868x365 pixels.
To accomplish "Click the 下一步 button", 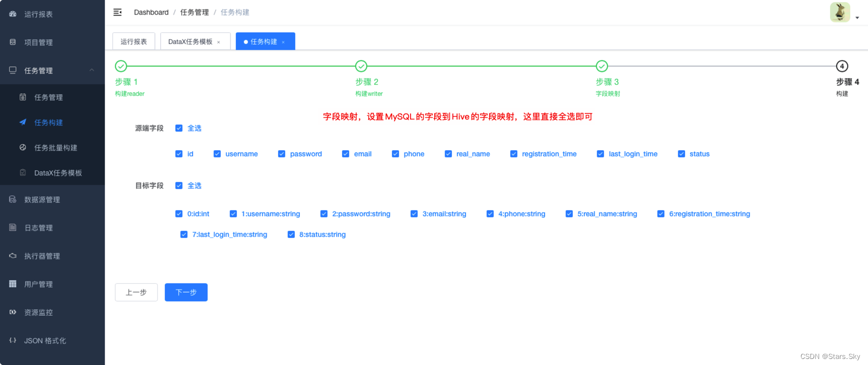I will pos(186,292).
